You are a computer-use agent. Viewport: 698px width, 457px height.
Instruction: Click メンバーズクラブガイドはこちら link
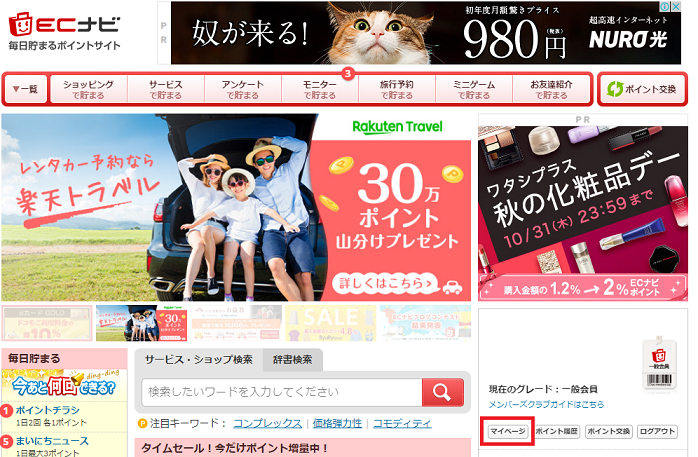tap(546, 404)
